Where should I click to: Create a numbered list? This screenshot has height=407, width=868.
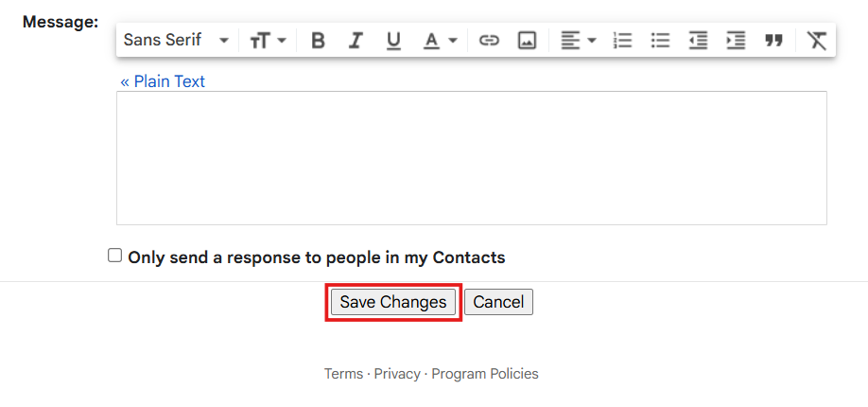click(x=622, y=41)
